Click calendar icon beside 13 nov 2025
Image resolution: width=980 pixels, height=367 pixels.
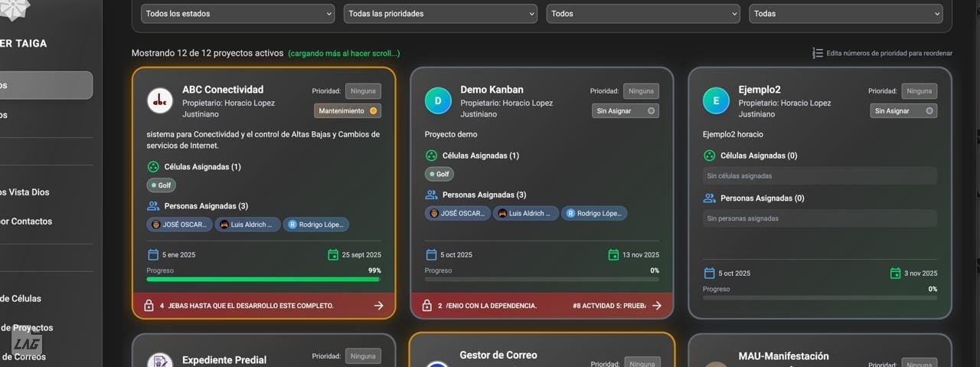point(613,254)
